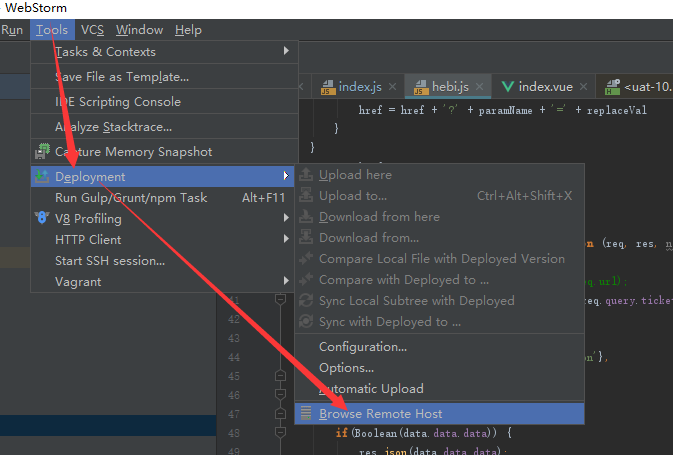
Task: Click the V8 Profiling icon
Action: [x=42, y=218]
